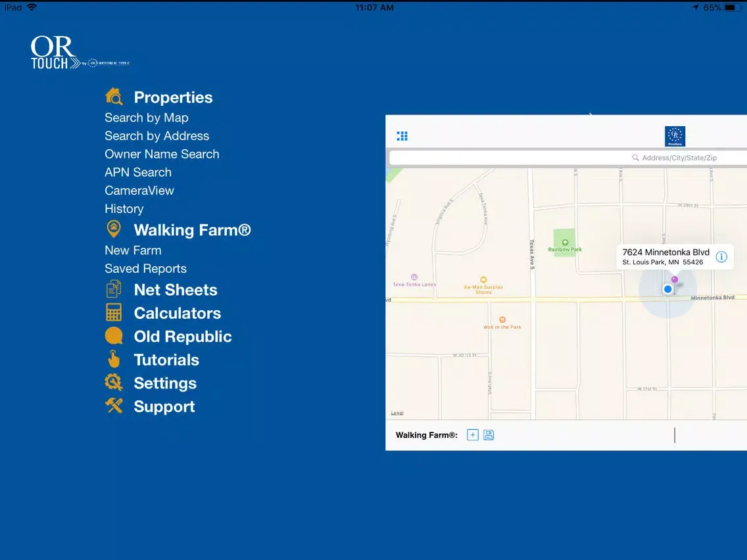The width and height of the screenshot is (747, 560).
Task: Select Search by Address
Action: point(157,135)
